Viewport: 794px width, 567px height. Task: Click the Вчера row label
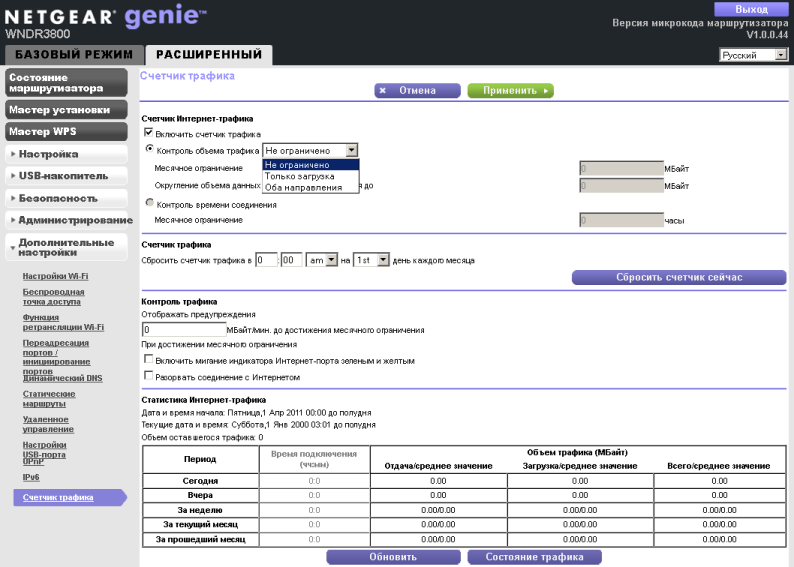point(200,495)
